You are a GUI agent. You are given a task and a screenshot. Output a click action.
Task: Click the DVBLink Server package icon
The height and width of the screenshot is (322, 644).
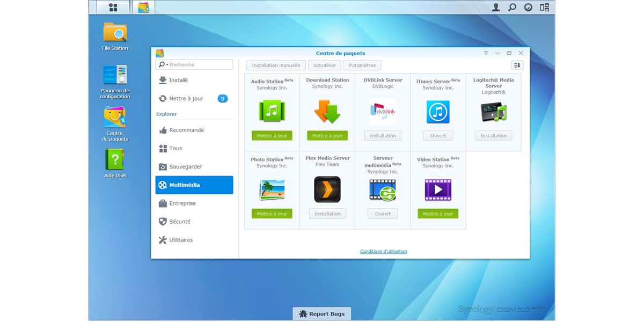[383, 111]
